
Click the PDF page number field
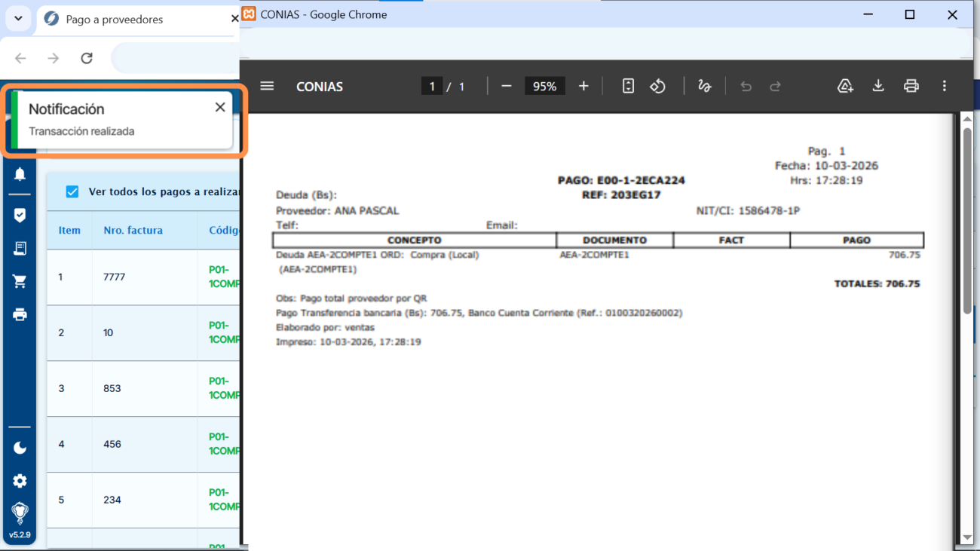pyautogui.click(x=432, y=87)
